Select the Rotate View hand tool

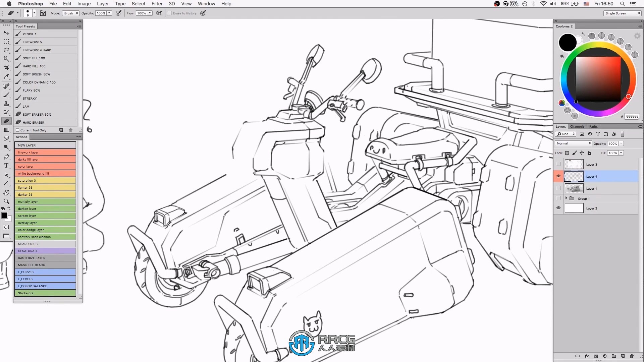[x=6, y=193]
